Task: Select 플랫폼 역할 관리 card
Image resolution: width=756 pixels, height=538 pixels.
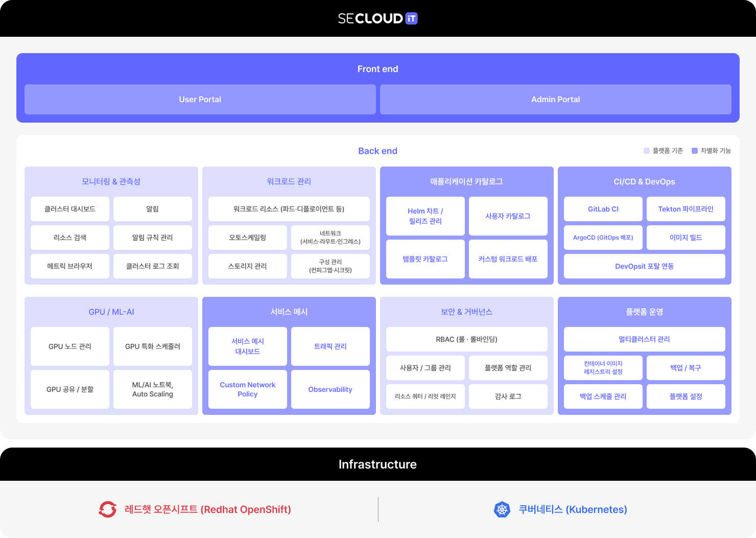Action: tap(508, 368)
